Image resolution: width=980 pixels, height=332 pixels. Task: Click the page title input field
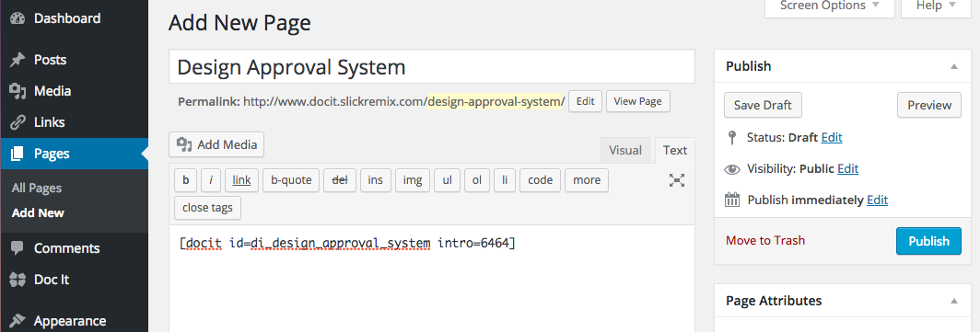point(432,67)
